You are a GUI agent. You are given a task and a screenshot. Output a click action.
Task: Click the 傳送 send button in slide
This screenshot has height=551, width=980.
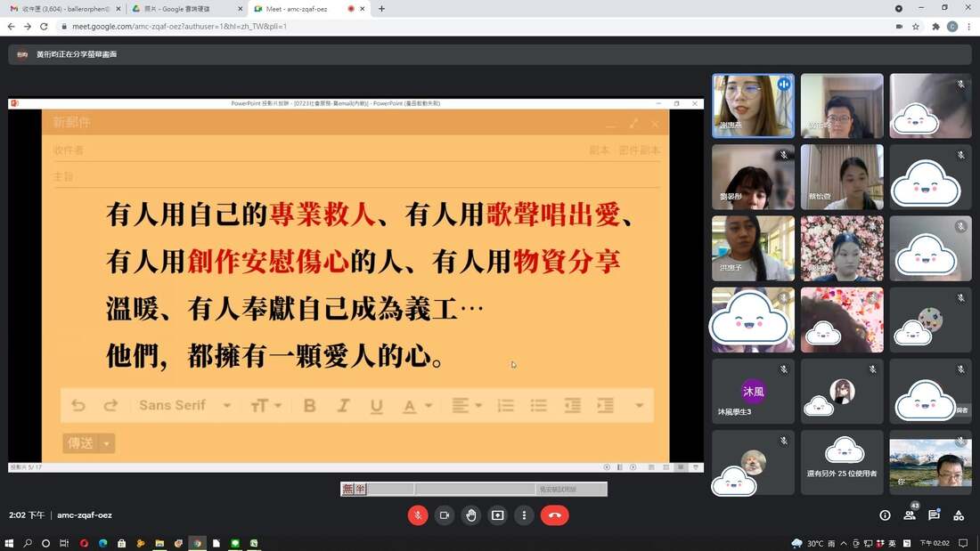(80, 443)
